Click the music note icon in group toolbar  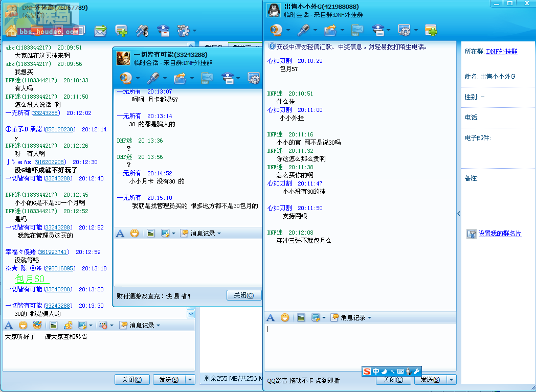68,326
